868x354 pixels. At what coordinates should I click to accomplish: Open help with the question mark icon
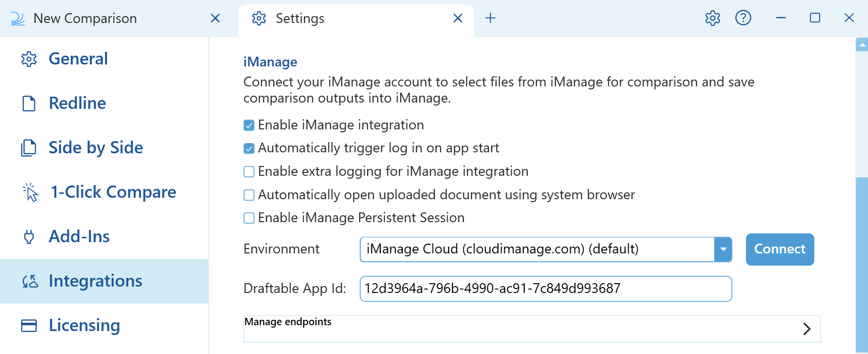(x=743, y=18)
